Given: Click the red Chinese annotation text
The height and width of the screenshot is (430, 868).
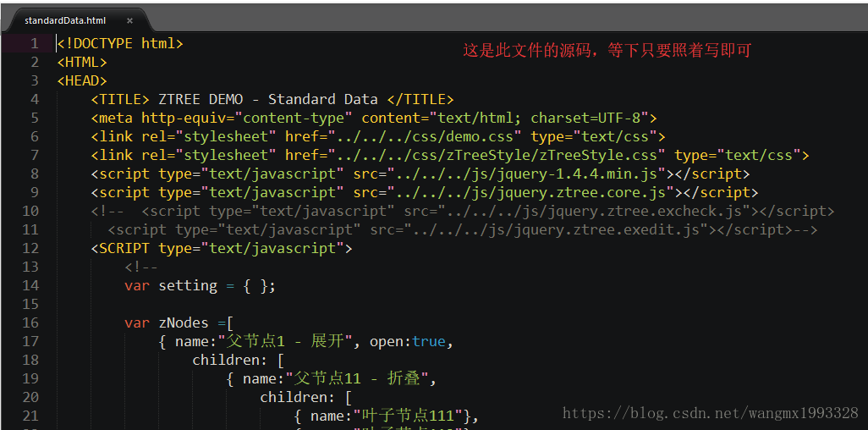Looking at the screenshot, I should click(x=607, y=51).
